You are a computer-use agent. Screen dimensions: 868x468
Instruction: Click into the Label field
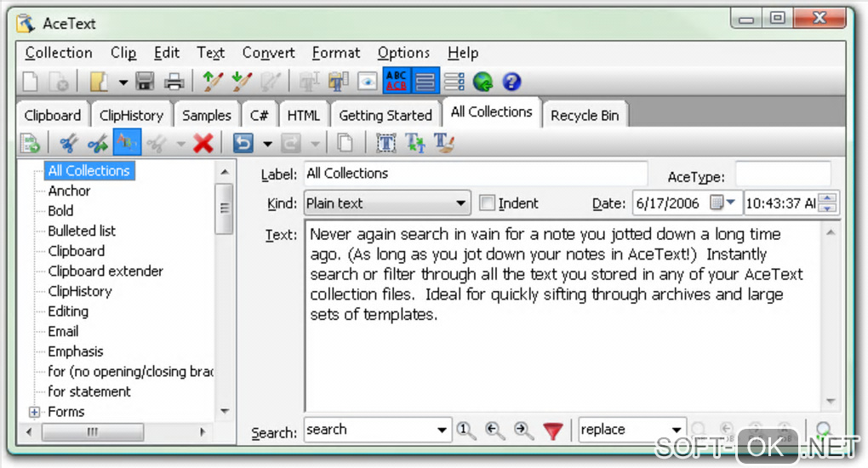coord(476,174)
